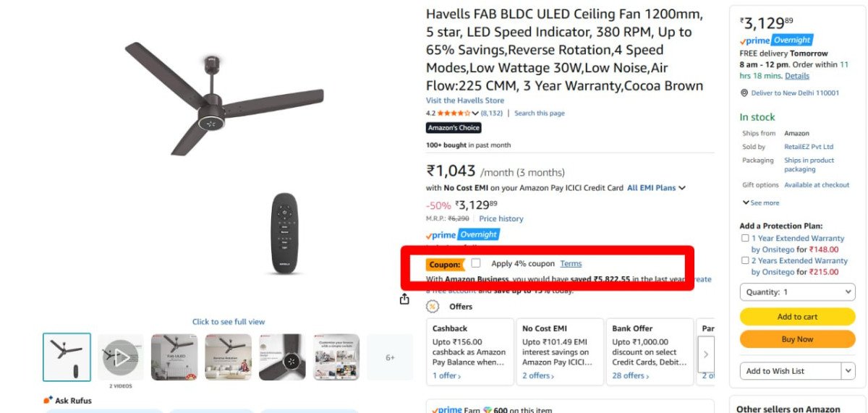Open the Add to Wish List arrow
868x413 pixels.
coord(848,371)
